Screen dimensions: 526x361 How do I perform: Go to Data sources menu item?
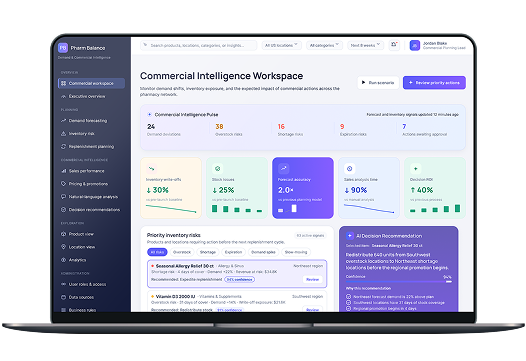[x=91, y=297]
